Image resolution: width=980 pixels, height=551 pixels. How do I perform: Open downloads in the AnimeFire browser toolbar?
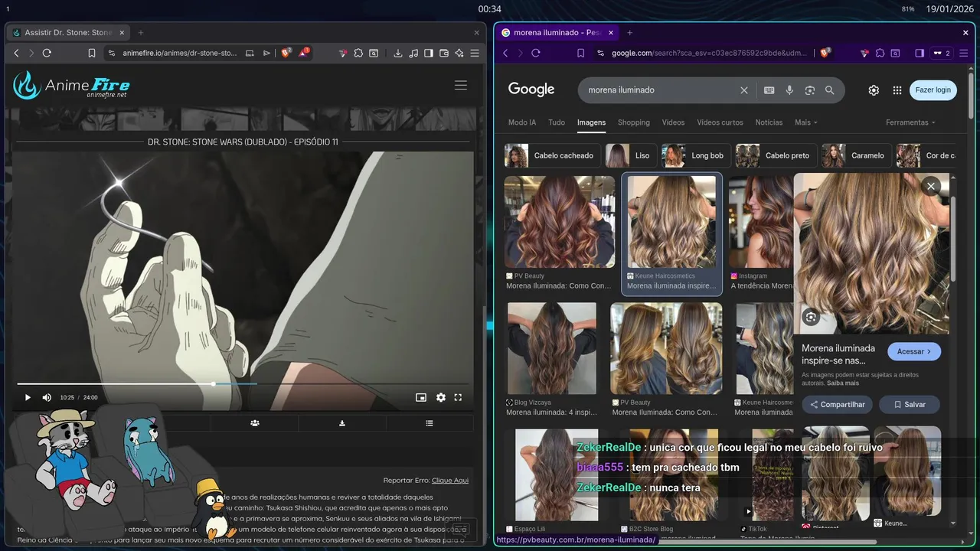pos(398,53)
